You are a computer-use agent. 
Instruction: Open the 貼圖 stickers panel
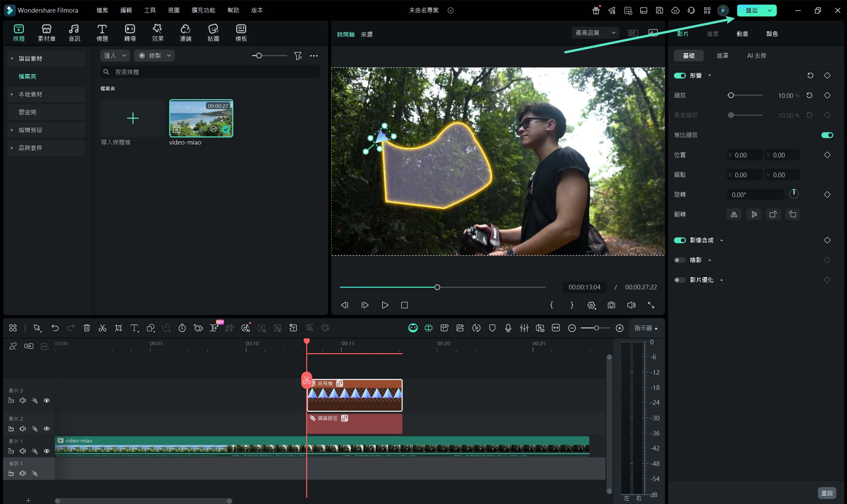pyautogui.click(x=213, y=33)
